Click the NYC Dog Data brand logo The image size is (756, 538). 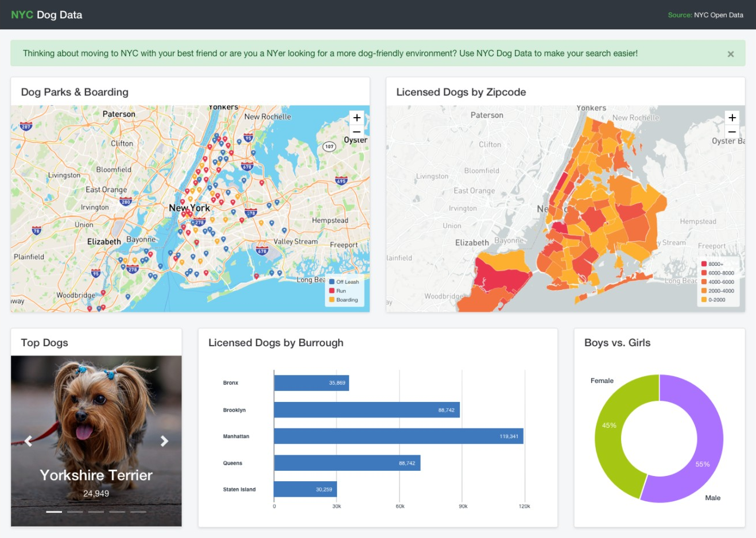(46, 15)
